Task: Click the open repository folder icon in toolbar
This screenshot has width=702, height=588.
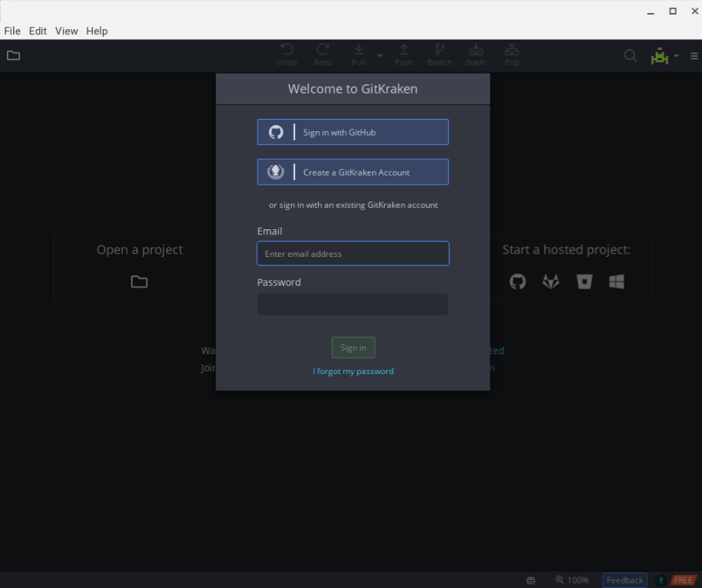Action: point(14,55)
